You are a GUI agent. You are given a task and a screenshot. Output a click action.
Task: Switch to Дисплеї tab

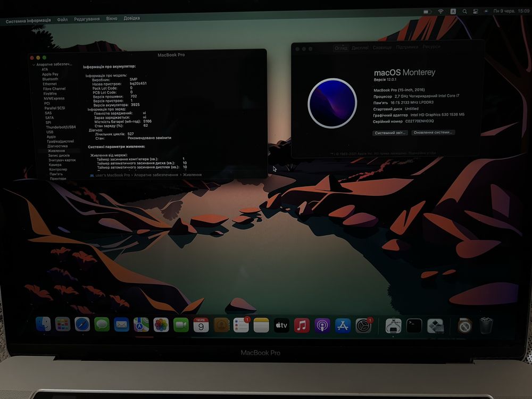coord(360,47)
